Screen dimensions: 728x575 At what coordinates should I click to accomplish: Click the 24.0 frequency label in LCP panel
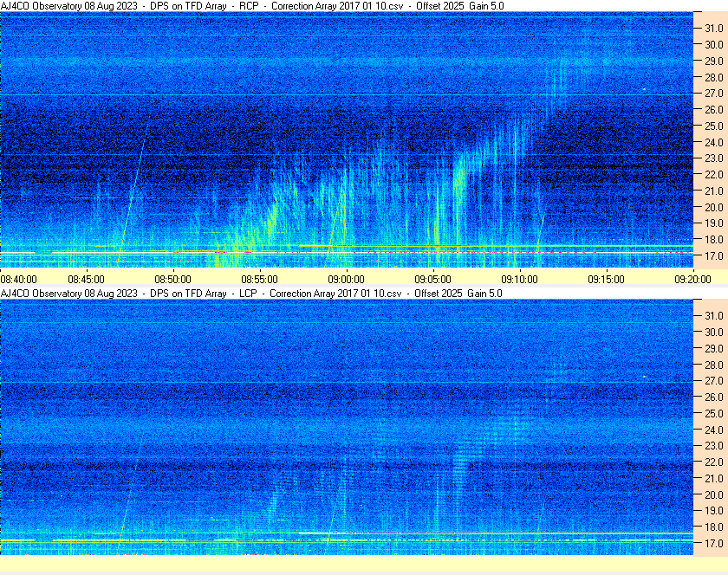pyautogui.click(x=713, y=430)
